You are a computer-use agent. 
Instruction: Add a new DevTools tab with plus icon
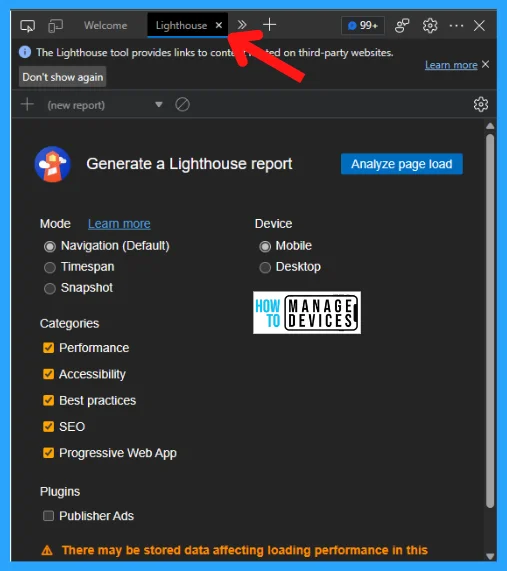[270, 25]
